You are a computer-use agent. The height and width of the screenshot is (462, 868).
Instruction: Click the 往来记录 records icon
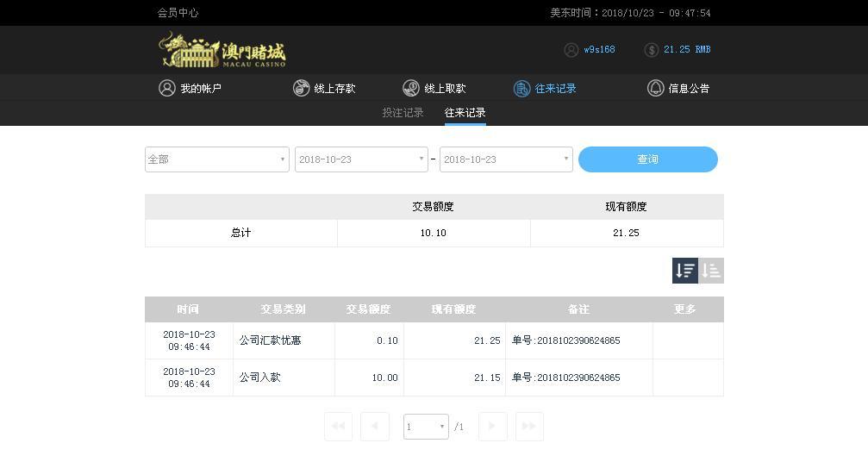coord(521,88)
